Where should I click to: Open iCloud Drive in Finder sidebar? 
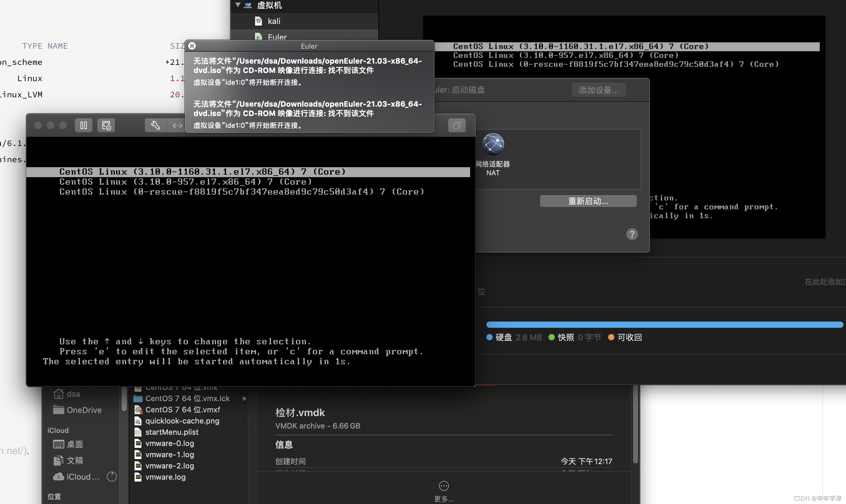pyautogui.click(x=76, y=477)
